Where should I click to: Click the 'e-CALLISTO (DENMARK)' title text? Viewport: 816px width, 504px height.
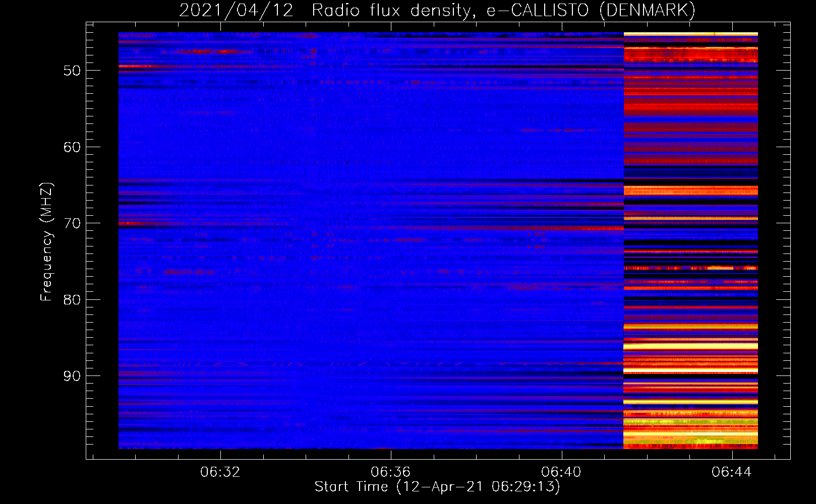[591, 11]
